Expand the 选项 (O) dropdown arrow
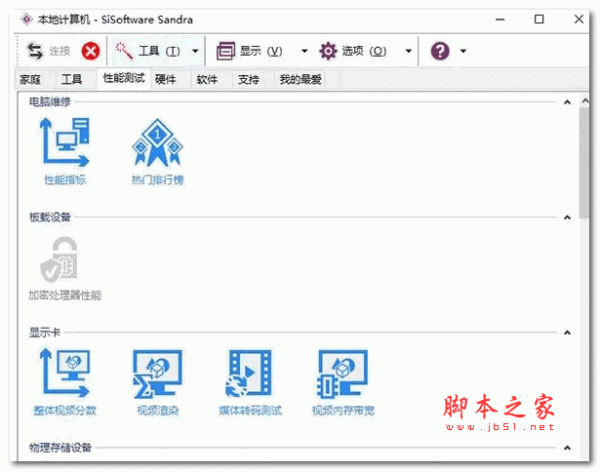 (408, 51)
